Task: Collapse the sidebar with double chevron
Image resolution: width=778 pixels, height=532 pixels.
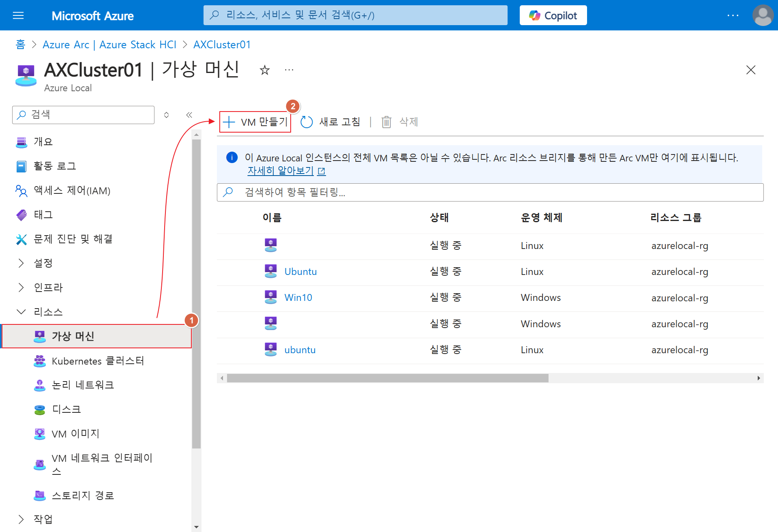Action: point(189,115)
